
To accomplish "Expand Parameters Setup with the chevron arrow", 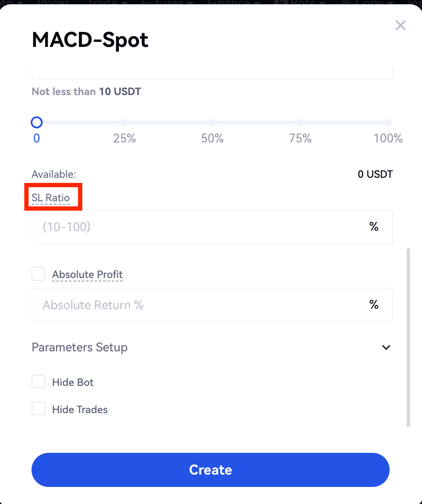I will [386, 348].
